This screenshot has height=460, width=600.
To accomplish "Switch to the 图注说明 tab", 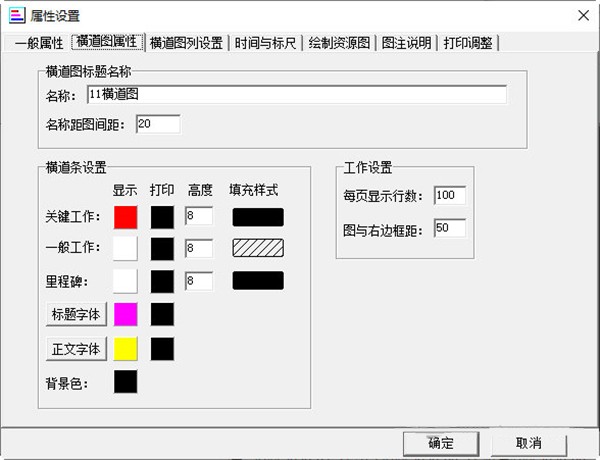I will coord(406,42).
